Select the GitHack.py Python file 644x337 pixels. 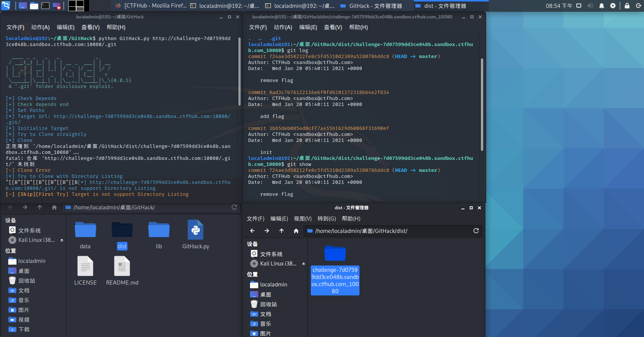coord(196,235)
